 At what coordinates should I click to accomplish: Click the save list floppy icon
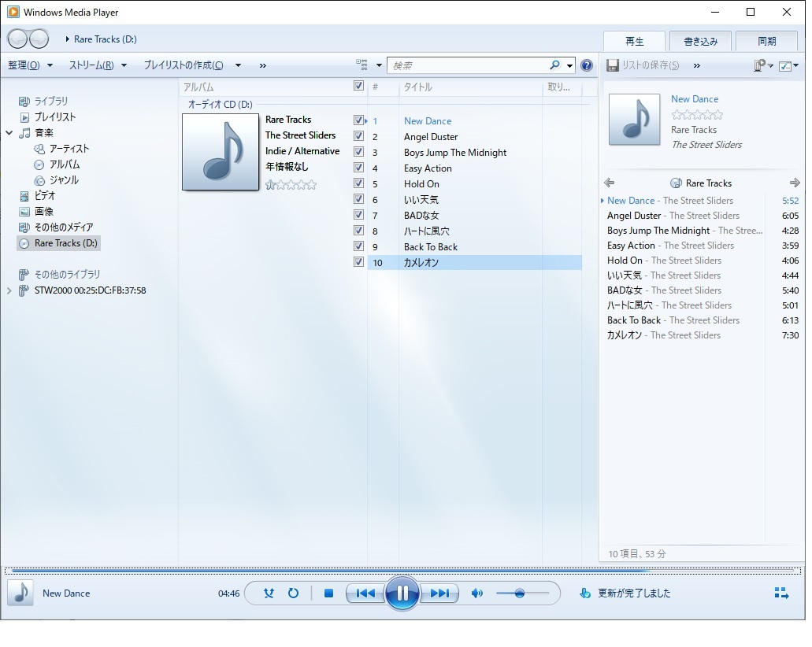tap(613, 65)
